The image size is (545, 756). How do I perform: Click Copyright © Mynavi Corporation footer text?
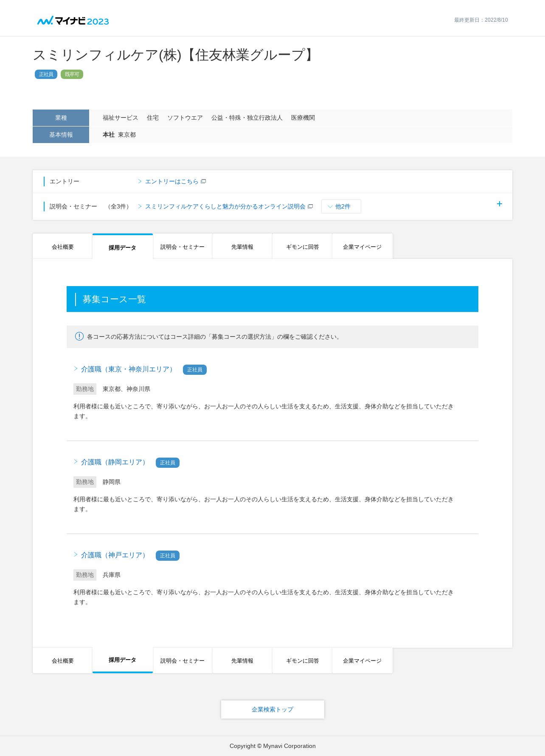[x=272, y=746]
